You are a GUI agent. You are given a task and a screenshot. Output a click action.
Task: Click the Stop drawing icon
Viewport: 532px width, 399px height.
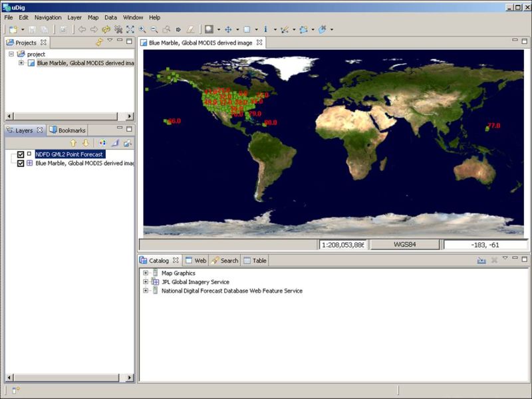pyautogui.click(x=118, y=29)
